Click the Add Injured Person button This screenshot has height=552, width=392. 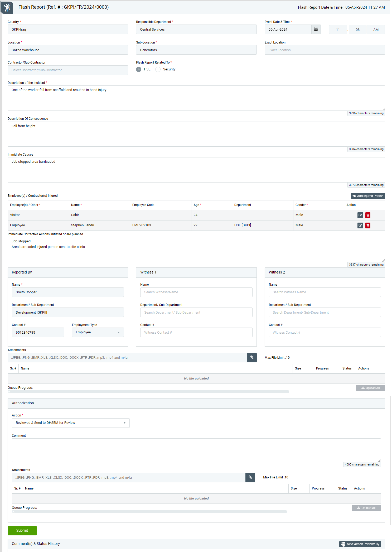point(368,196)
